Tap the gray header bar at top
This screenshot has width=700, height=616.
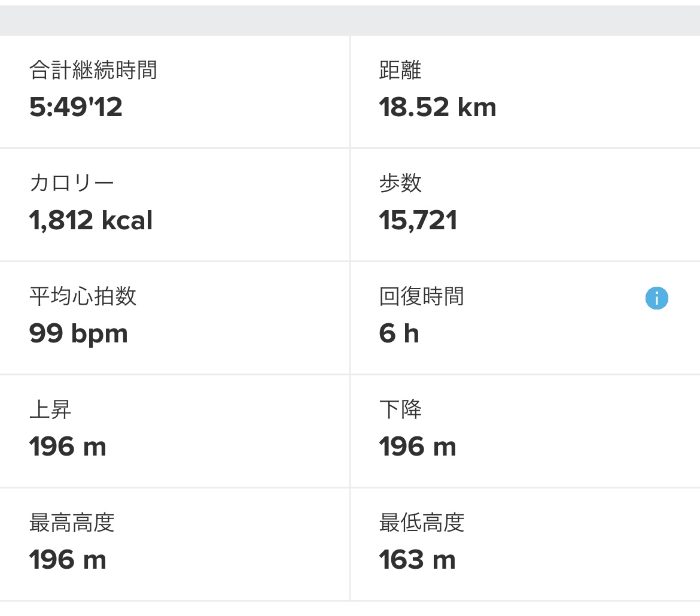pyautogui.click(x=350, y=20)
